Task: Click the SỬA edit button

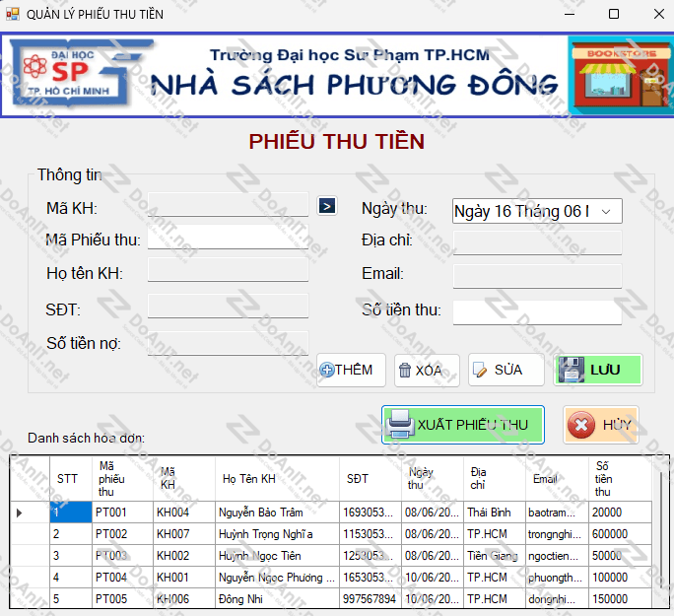Action: tap(505, 370)
